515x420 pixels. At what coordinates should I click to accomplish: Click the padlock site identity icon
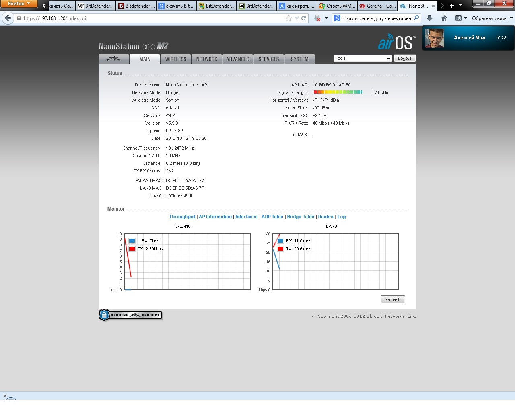click(19, 18)
